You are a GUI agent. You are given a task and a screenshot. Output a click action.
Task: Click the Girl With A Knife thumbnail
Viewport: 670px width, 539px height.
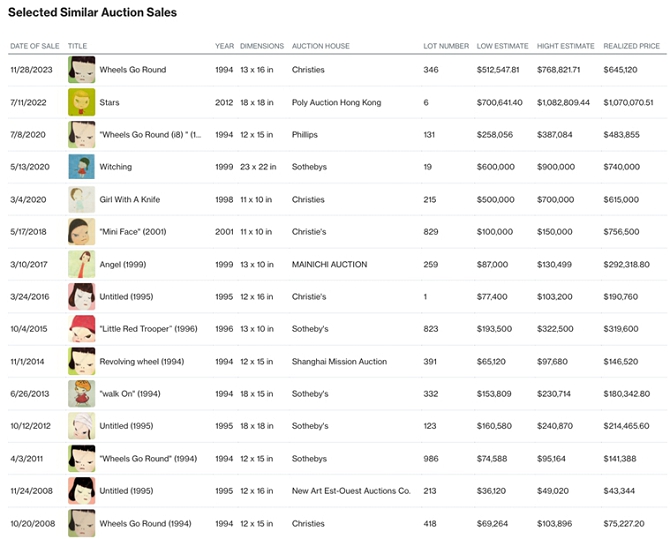[81, 199]
